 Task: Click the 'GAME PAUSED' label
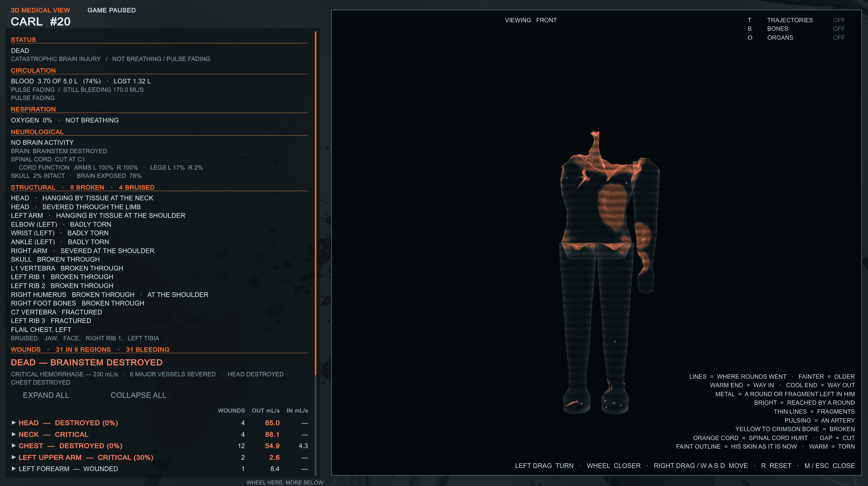tap(112, 10)
